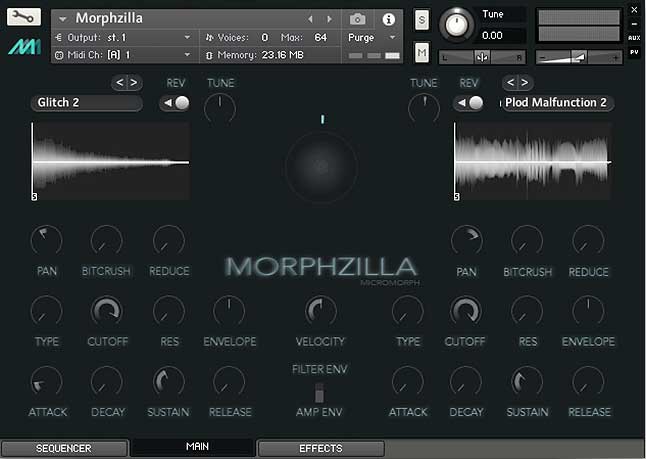Click the right ENVELOPE knob
This screenshot has width=646, height=459.
[x=588, y=311]
